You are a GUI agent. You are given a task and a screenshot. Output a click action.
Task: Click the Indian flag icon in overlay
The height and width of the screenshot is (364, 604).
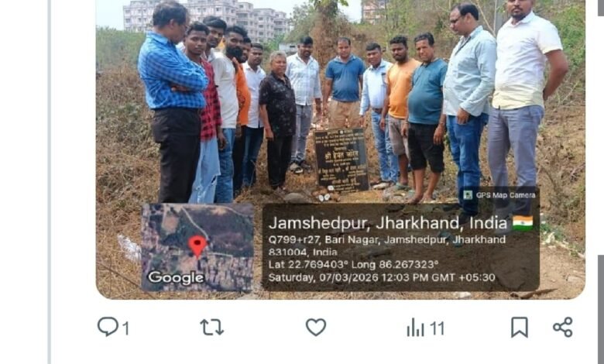tap(523, 223)
